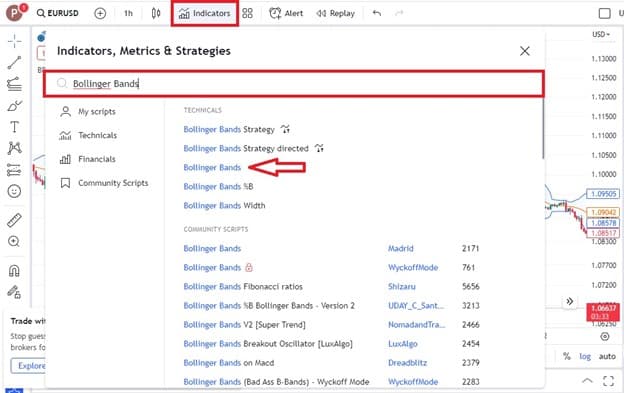Click the Explore button in the trade banner

[29, 366]
